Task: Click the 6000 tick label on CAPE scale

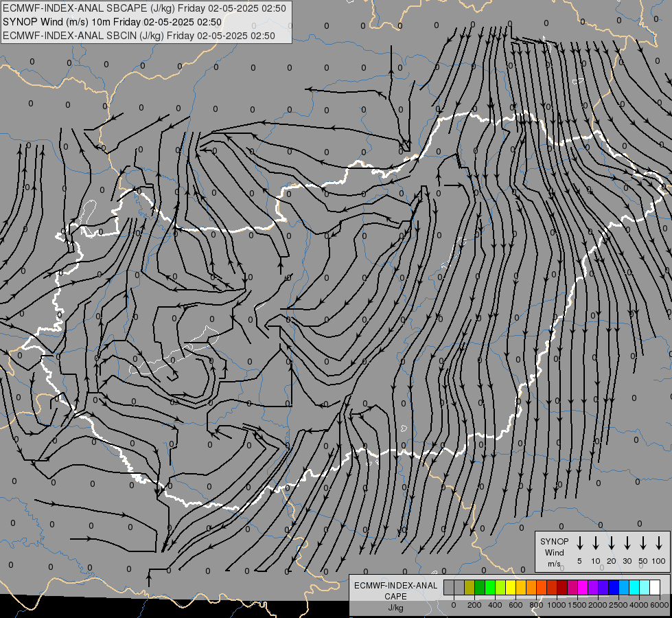Action: [660, 605]
